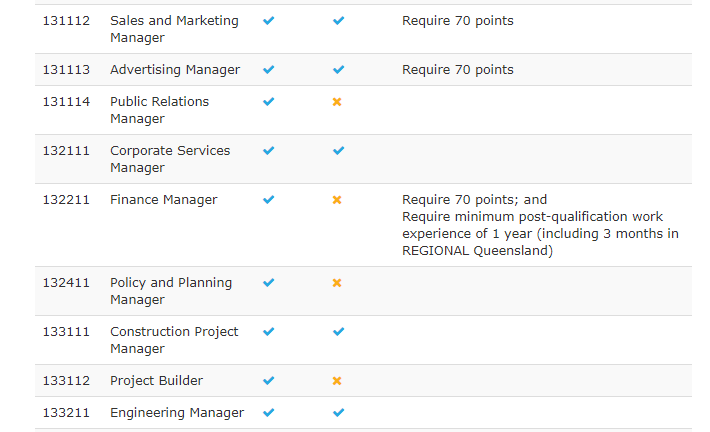Viewport: 710px width, 432px height.
Task: Click the first checkmark in Finance Manager row
Action: tap(268, 200)
